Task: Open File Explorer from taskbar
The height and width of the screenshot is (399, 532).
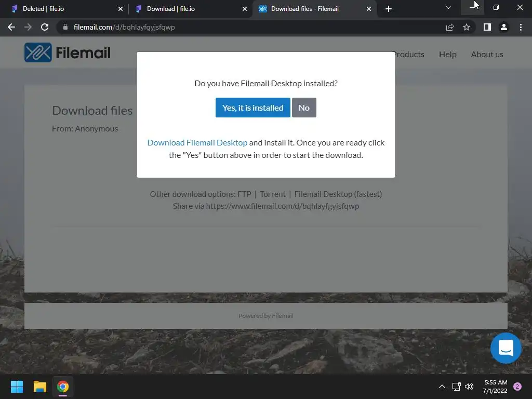Action: tap(39, 387)
